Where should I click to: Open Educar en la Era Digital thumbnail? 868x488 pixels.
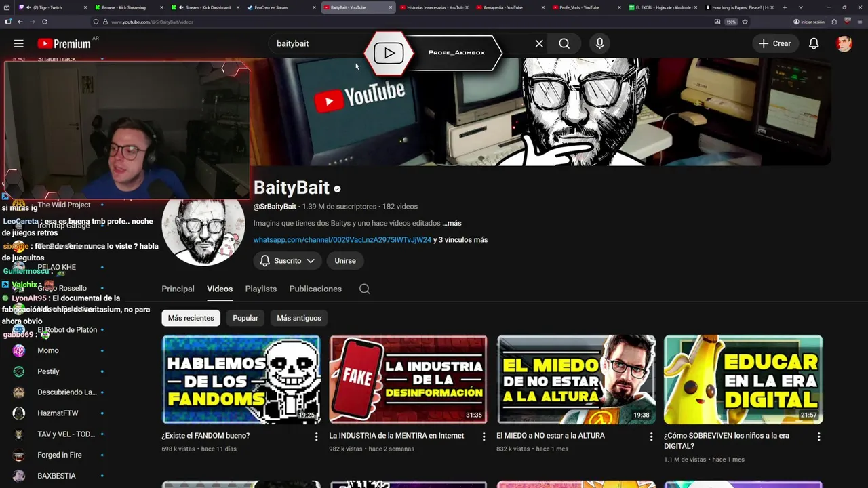pyautogui.click(x=743, y=380)
